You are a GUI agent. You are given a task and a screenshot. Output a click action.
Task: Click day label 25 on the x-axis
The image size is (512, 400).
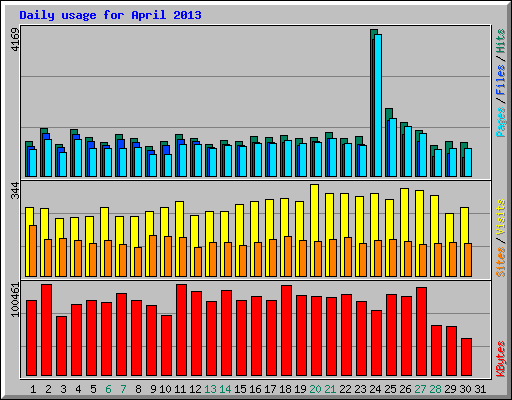pos(390,389)
